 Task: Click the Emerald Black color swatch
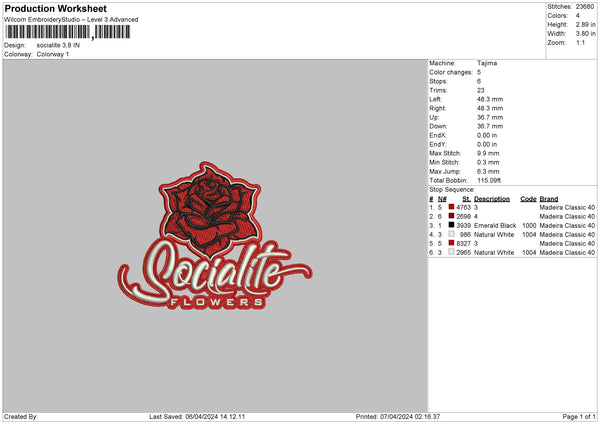pos(451,225)
